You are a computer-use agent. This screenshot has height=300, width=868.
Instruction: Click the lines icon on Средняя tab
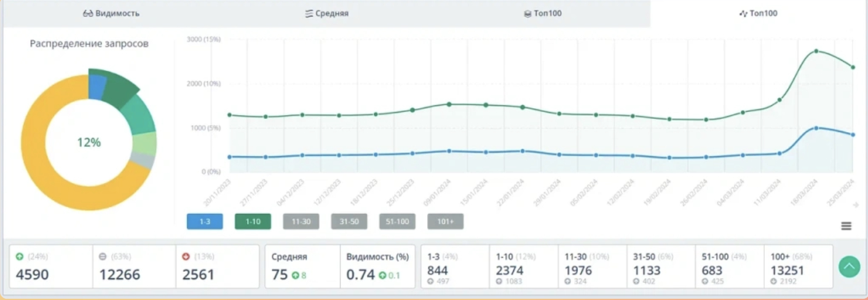pyautogui.click(x=309, y=14)
